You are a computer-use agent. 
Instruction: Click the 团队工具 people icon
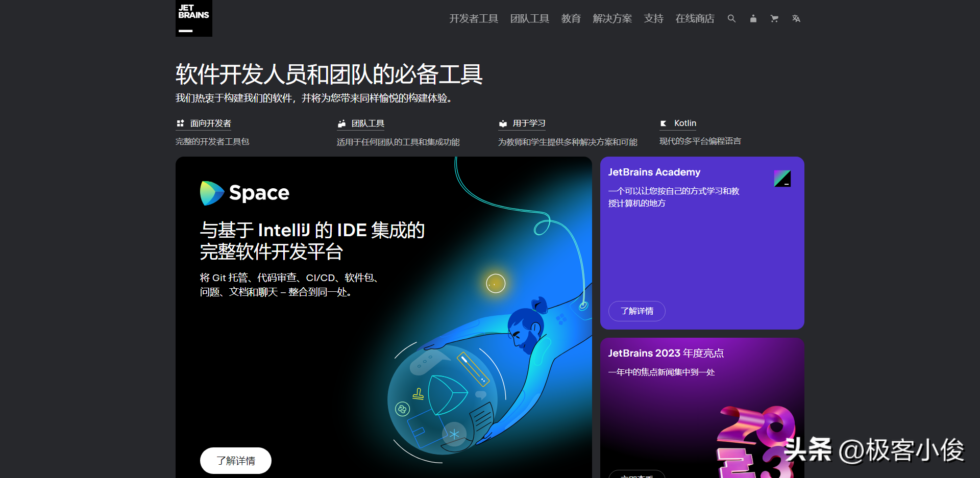pos(341,123)
